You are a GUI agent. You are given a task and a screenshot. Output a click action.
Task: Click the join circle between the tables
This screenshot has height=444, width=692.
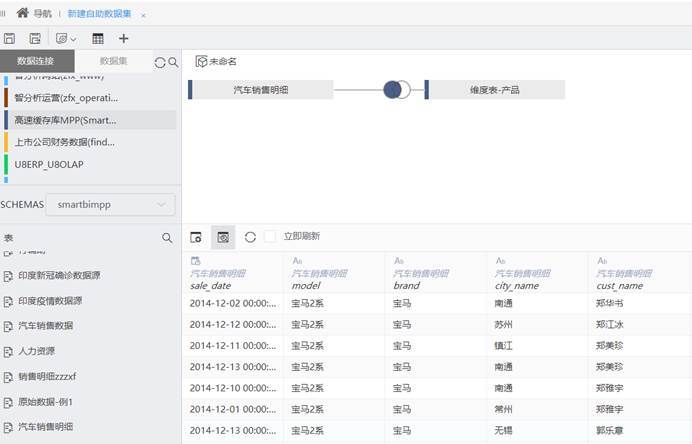(397, 89)
